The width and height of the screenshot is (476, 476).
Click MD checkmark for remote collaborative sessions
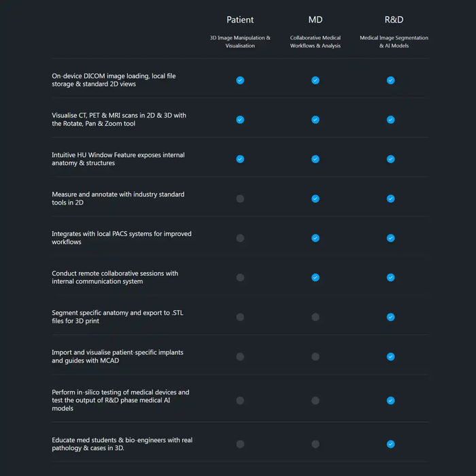(316, 277)
